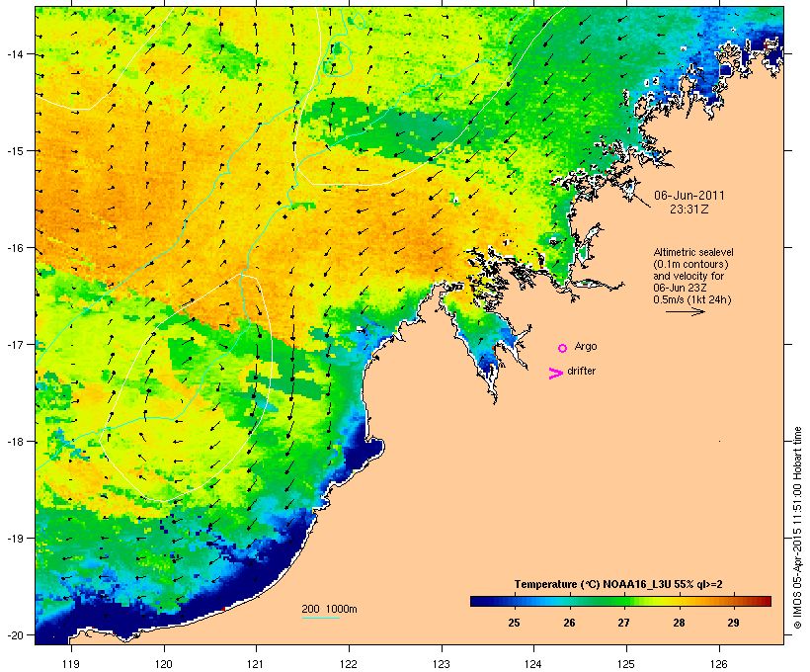Click the temperature color bar at 27
810x672 pixels.
pyautogui.click(x=623, y=601)
